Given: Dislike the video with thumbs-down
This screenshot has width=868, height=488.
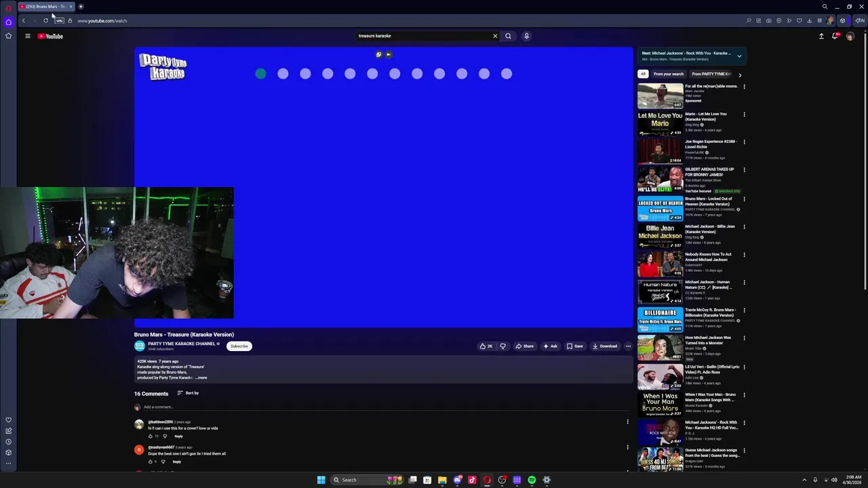Looking at the screenshot, I should [x=502, y=346].
